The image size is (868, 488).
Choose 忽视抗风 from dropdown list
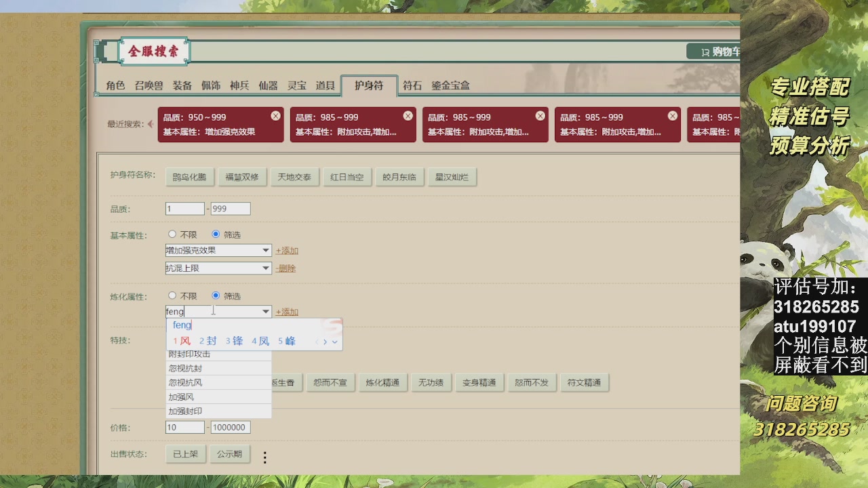185,382
